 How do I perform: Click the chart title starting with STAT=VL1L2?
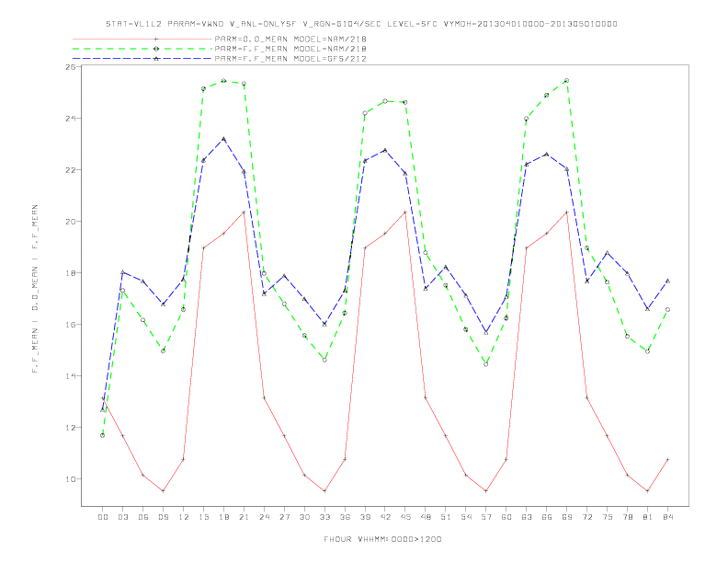(x=361, y=24)
